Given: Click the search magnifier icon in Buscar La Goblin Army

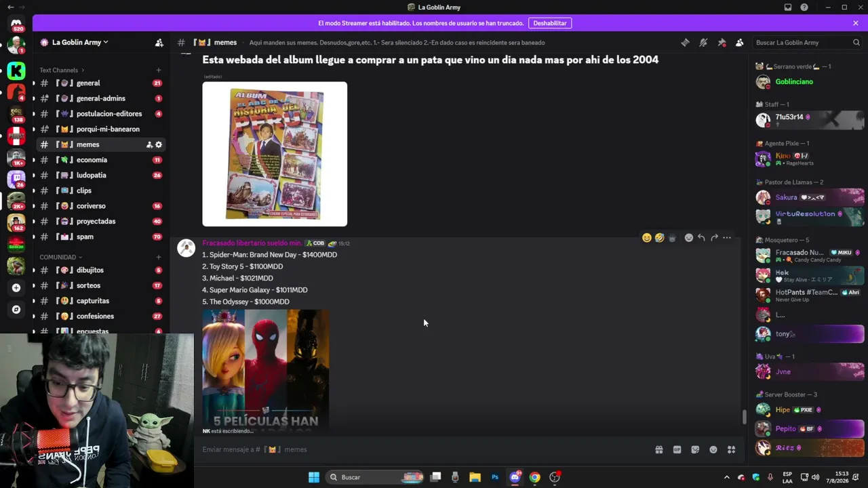Looking at the screenshot, I should tap(856, 42).
